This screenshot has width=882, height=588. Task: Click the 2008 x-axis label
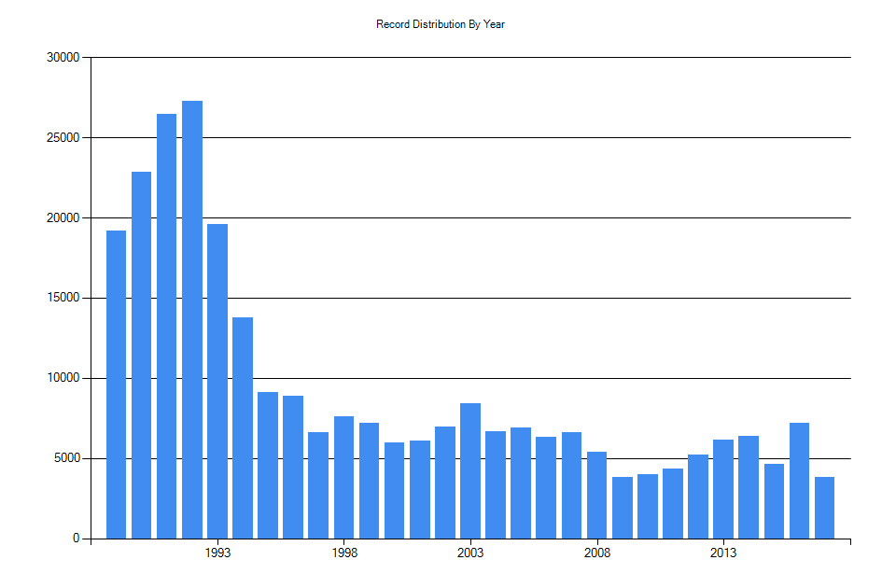(596, 553)
